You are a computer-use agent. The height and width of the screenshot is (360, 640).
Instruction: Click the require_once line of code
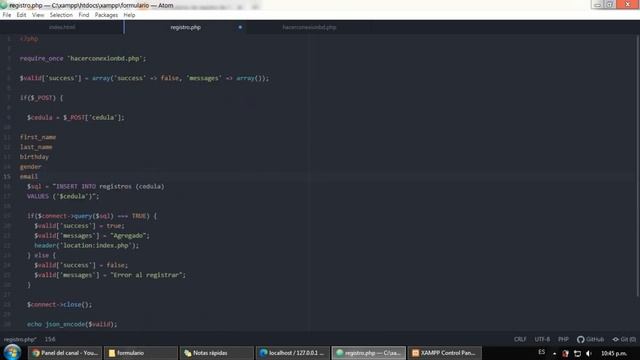[83, 58]
